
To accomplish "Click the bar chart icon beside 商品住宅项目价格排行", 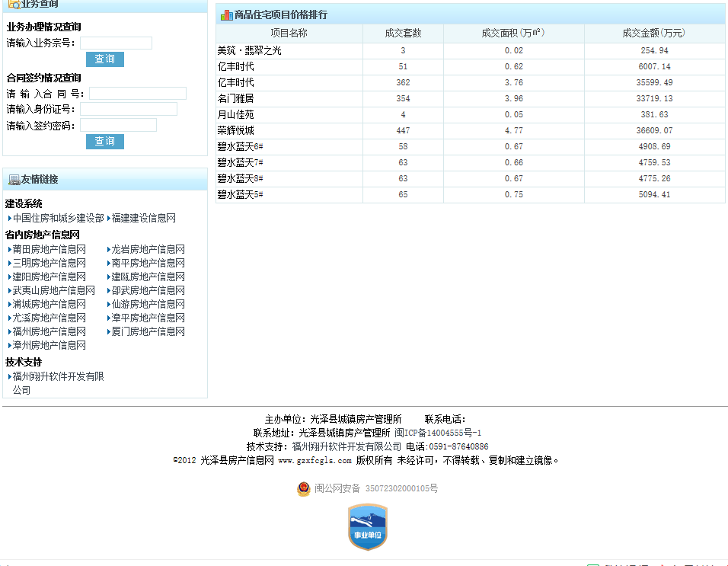I will (226, 14).
